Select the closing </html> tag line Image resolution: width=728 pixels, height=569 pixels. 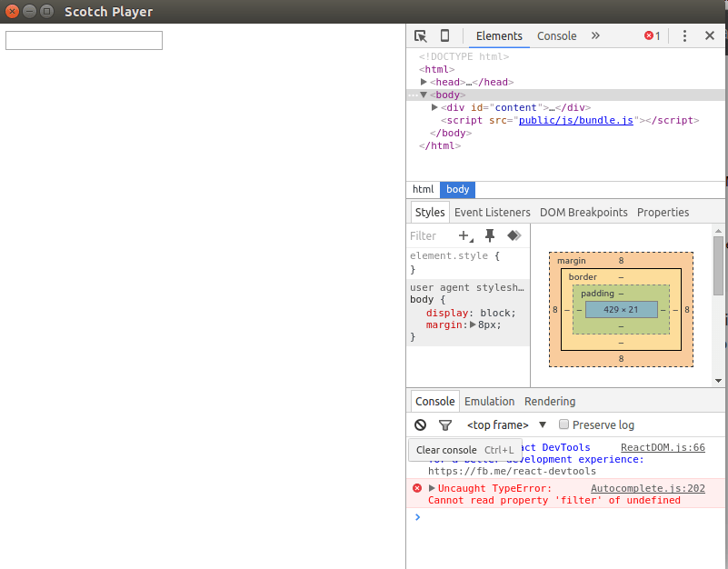pos(440,145)
